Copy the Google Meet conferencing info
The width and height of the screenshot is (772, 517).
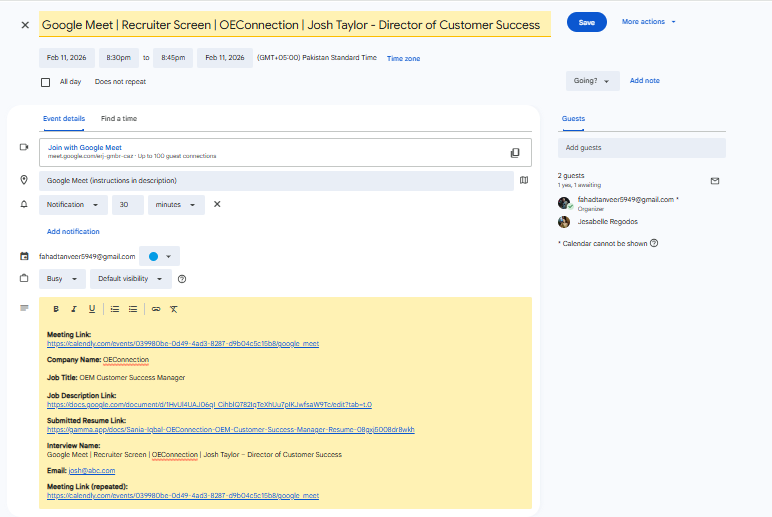tap(515, 153)
